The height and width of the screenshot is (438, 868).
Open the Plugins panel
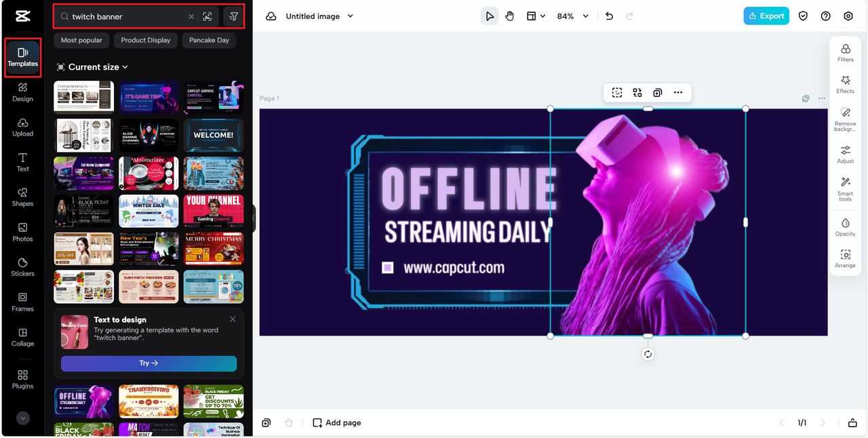coord(22,380)
